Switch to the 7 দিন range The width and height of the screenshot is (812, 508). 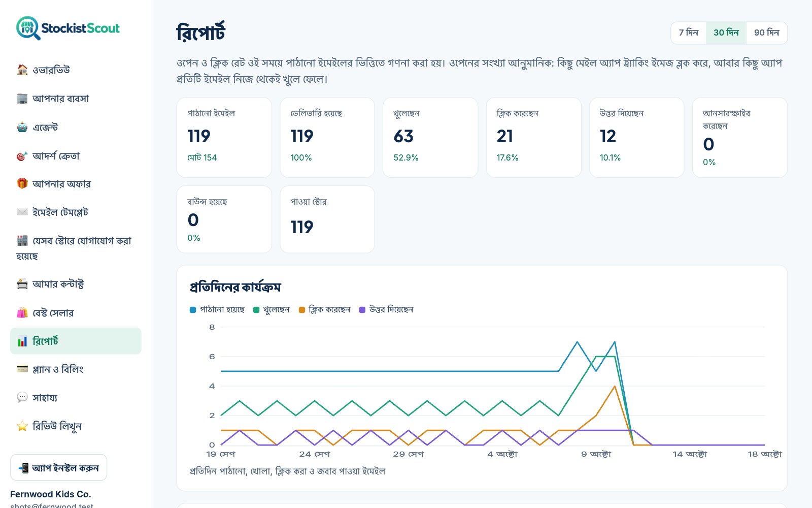pos(689,33)
